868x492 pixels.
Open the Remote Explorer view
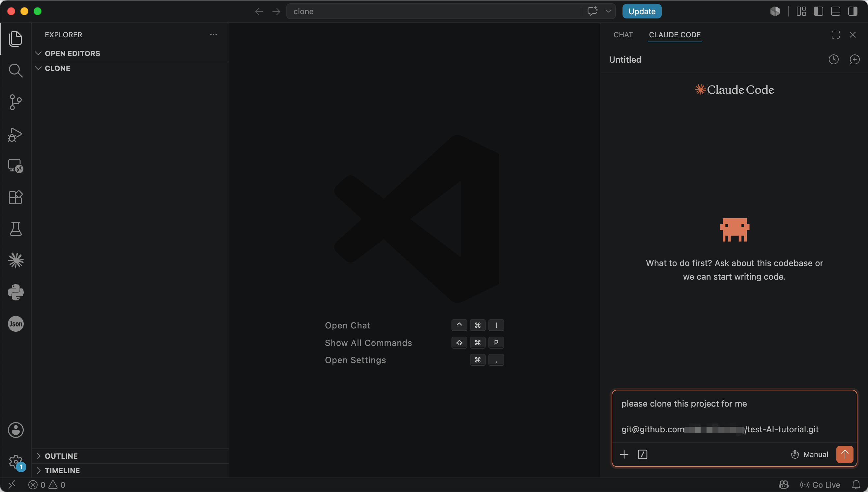(15, 166)
